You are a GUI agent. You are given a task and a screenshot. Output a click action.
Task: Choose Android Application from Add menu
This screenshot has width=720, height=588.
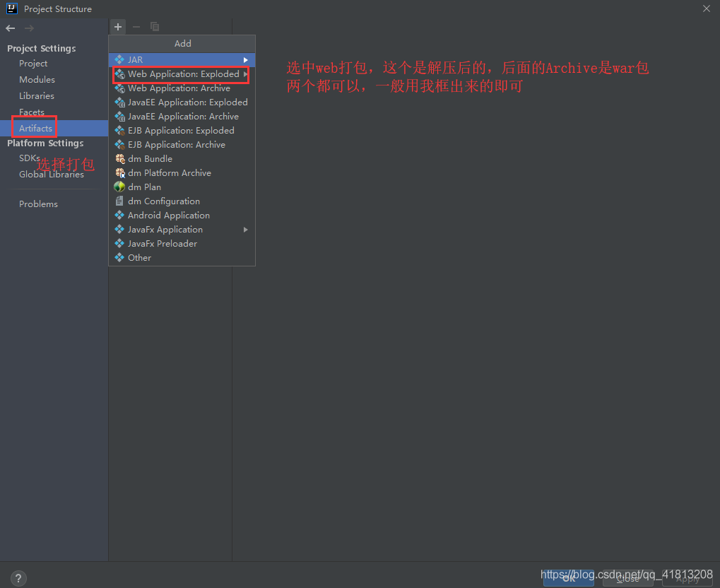pos(168,216)
